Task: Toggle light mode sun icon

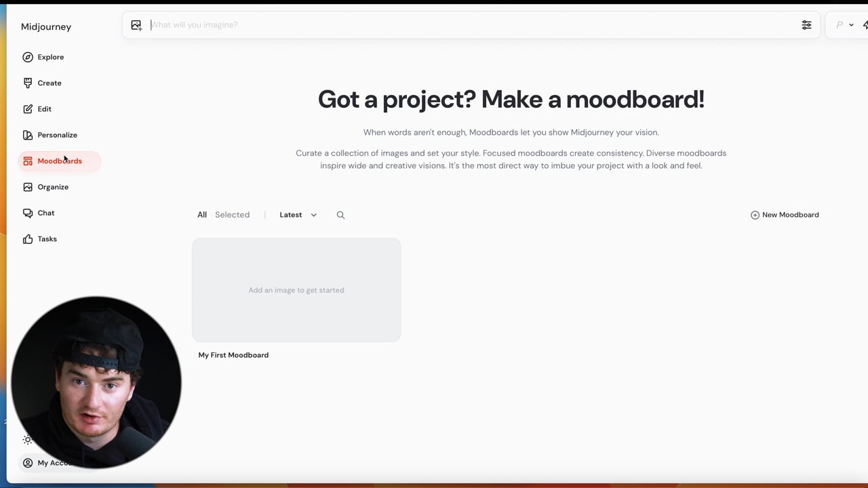Action: click(x=28, y=440)
